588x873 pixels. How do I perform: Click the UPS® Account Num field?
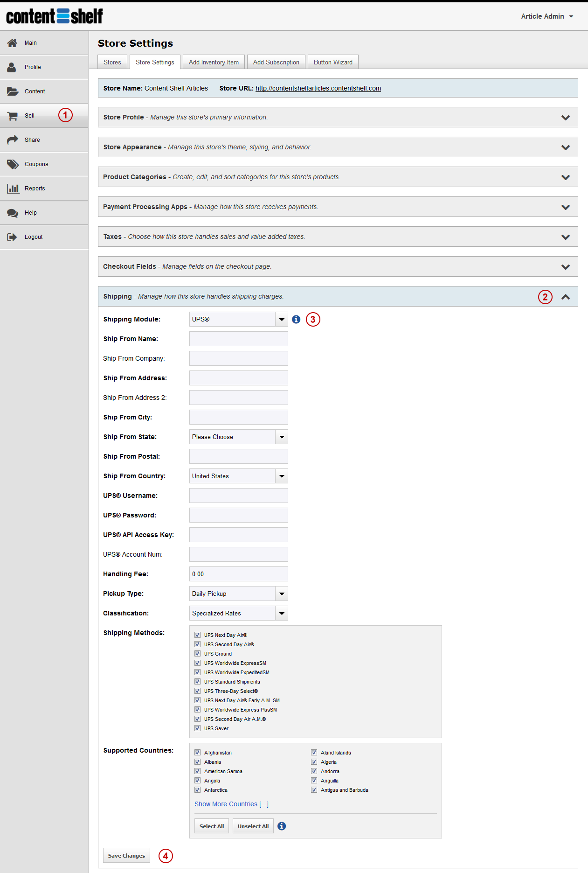pos(239,554)
